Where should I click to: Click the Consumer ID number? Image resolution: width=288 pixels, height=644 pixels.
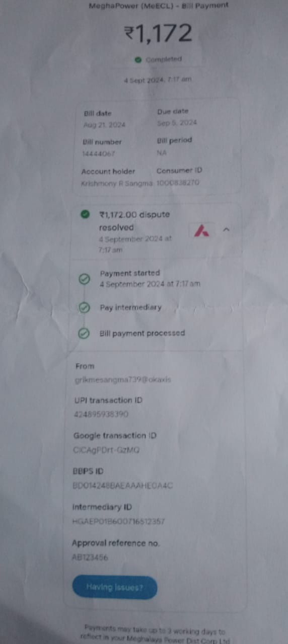[178, 183]
